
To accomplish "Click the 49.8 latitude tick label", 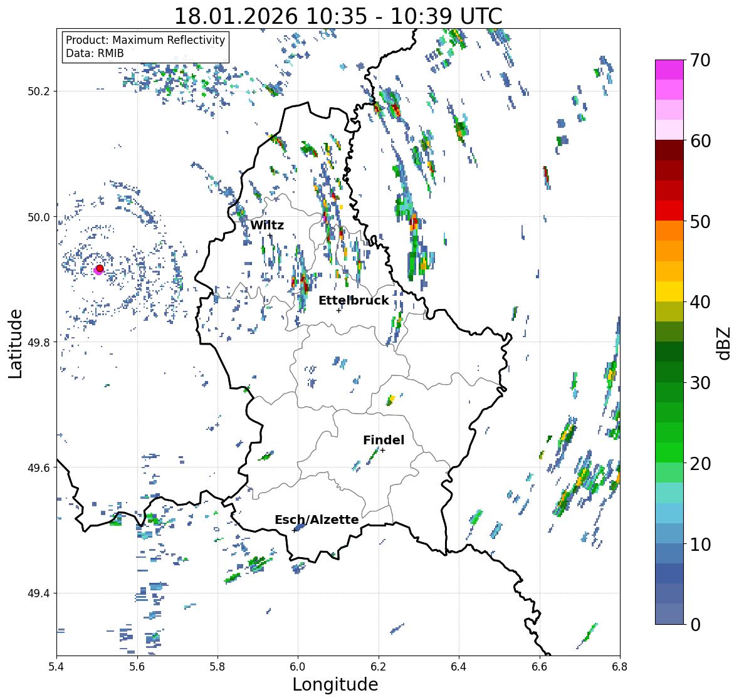I will click(x=39, y=342).
